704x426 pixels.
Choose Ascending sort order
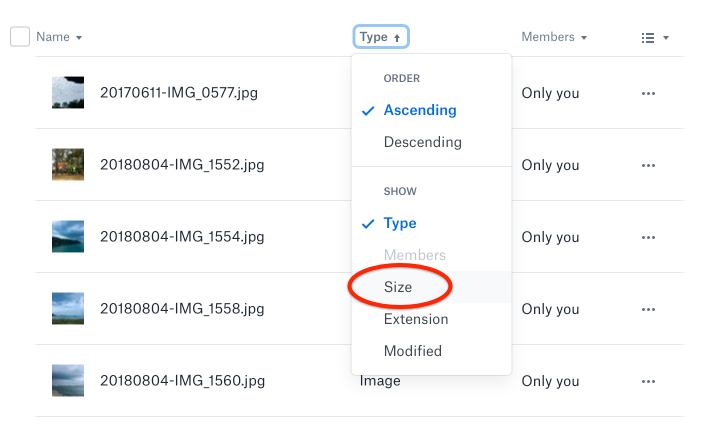tap(420, 110)
